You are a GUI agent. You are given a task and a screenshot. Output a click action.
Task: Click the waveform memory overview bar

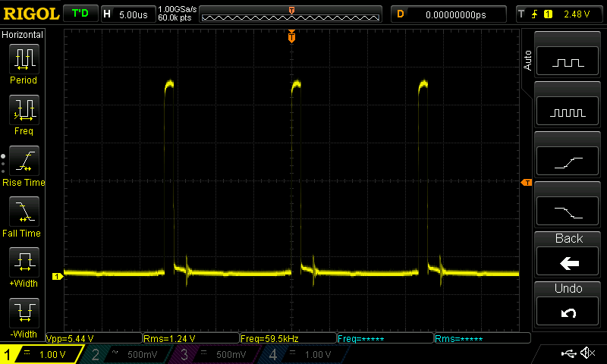(x=291, y=14)
